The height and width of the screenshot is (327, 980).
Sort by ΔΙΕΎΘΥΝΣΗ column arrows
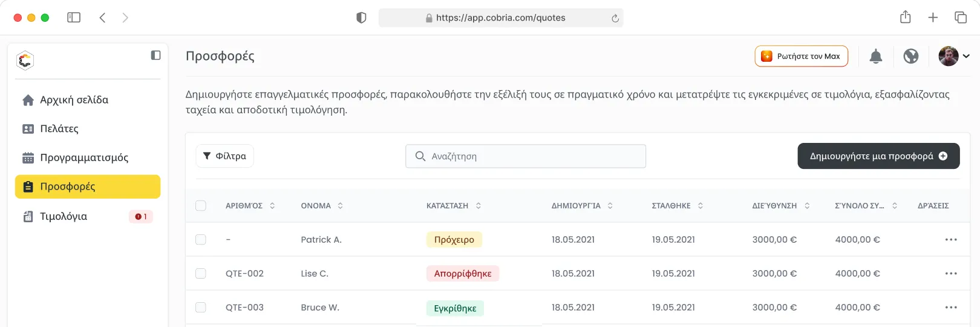(807, 206)
